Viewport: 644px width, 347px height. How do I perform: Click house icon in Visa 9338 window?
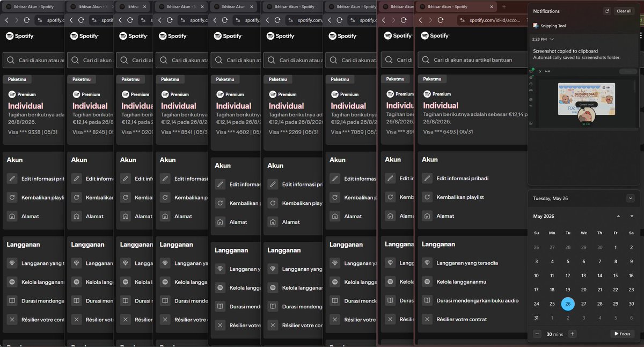[12, 216]
